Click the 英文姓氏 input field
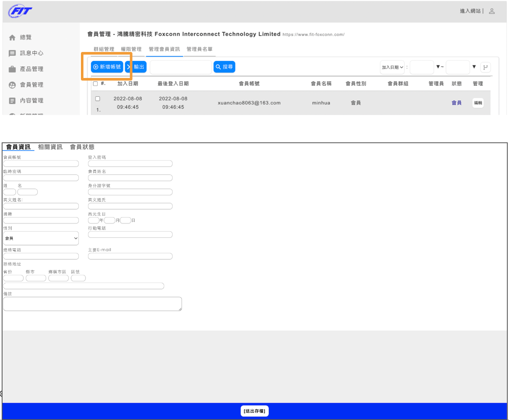This screenshot has height=420, width=509. (130, 206)
